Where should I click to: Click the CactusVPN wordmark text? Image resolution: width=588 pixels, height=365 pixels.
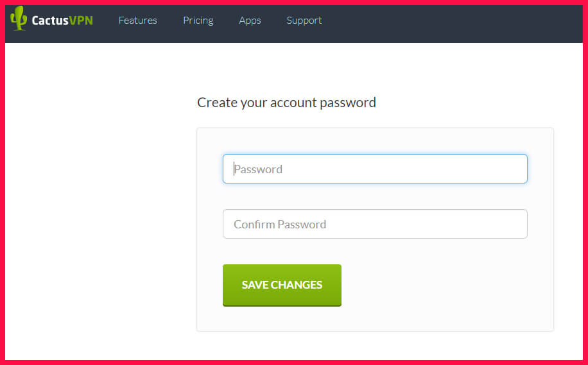pos(62,21)
